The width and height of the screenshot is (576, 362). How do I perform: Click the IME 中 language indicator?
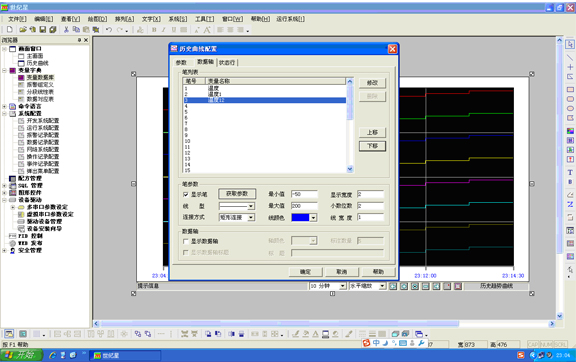[x=376, y=343]
